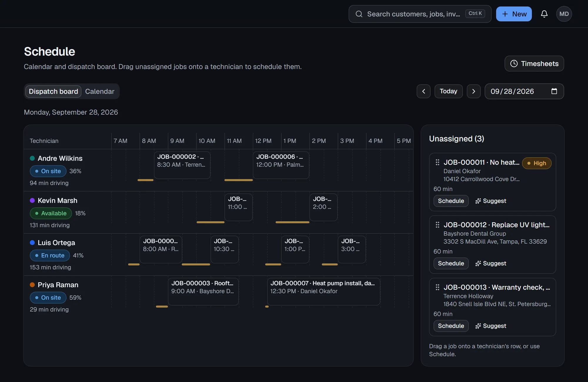The image size is (588, 382).
Task: Open the MD user avatar menu
Action: pyautogui.click(x=564, y=14)
